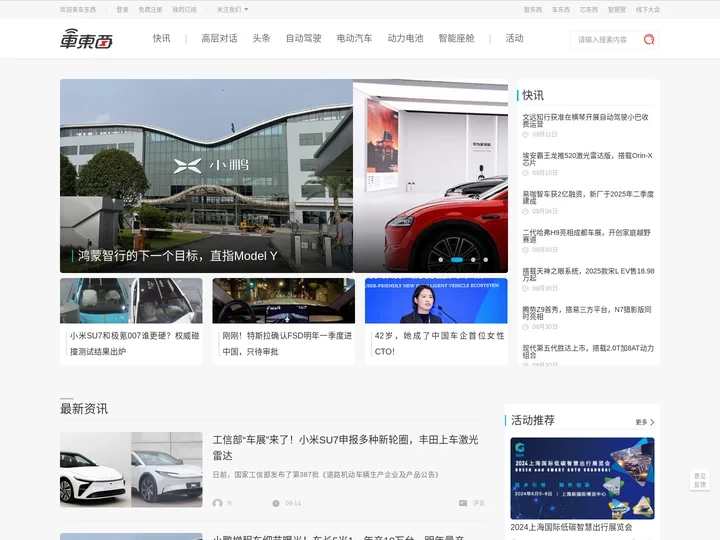
Task: Click the 评论 comment icon
Action: (x=463, y=503)
